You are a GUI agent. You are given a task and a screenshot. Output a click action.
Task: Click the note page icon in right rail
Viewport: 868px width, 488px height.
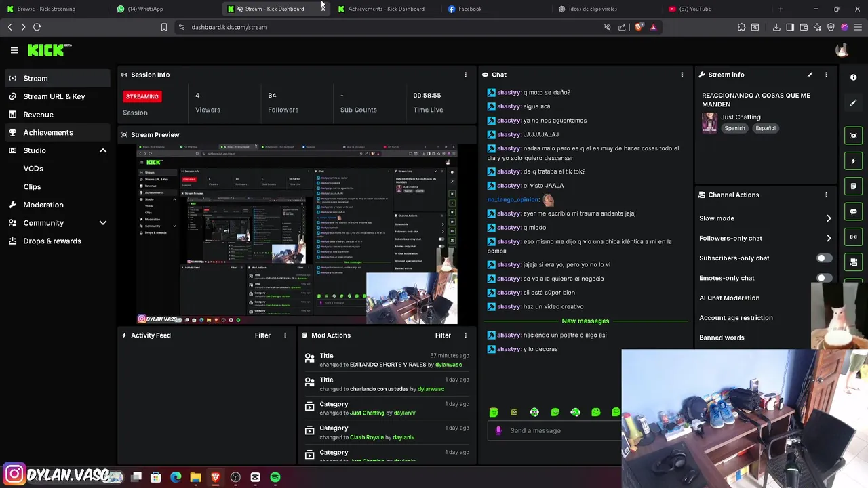click(x=853, y=186)
